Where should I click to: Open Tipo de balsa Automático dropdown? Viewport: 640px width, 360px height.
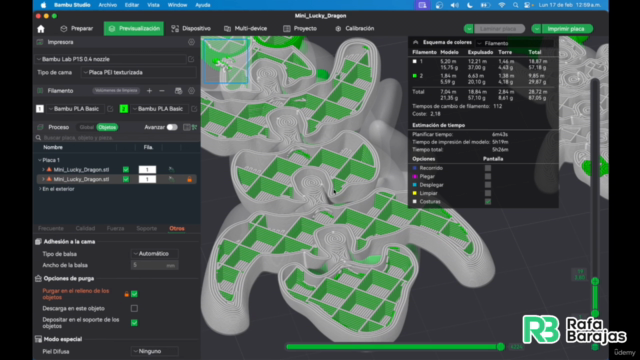154,253
